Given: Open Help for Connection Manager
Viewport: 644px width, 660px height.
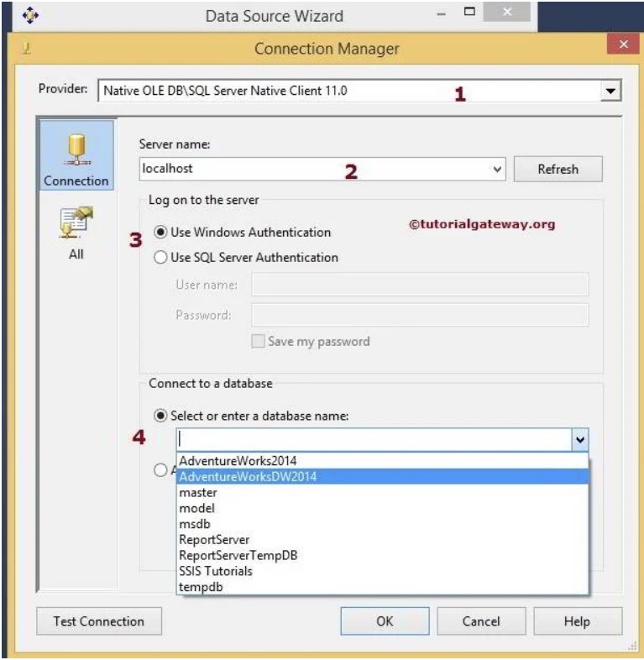Looking at the screenshot, I should [578, 621].
